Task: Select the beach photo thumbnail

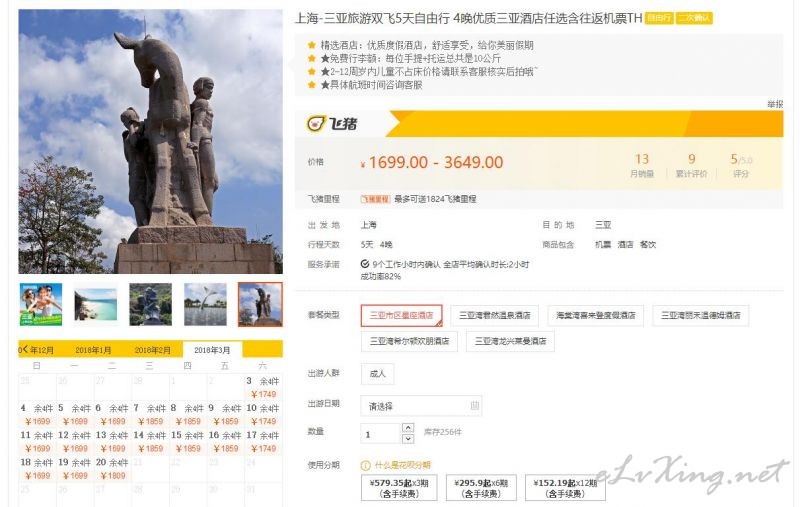Action: (x=95, y=305)
